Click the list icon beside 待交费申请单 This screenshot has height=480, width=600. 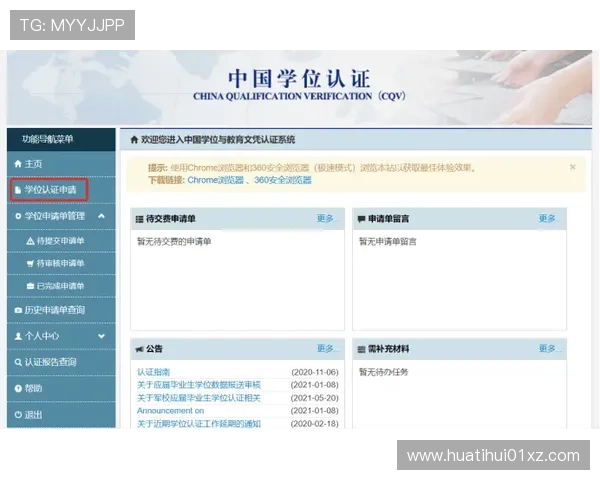(140, 219)
